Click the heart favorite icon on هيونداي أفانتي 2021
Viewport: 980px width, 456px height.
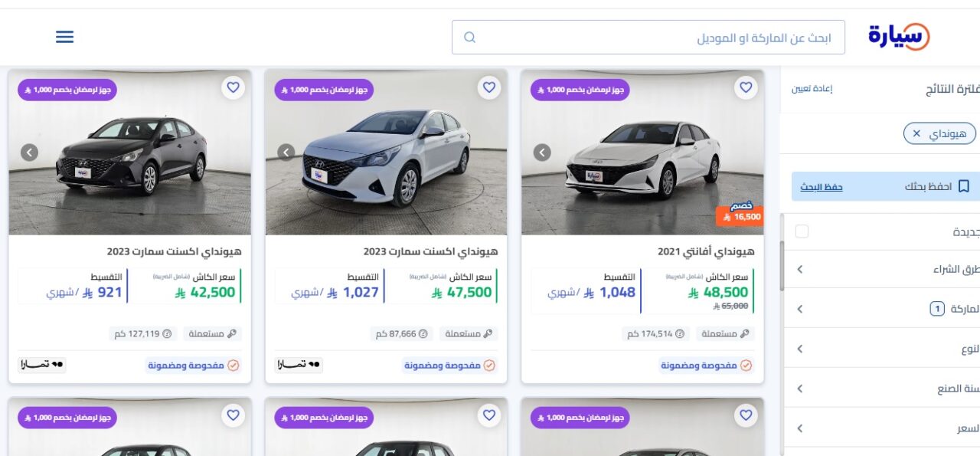[x=746, y=87]
